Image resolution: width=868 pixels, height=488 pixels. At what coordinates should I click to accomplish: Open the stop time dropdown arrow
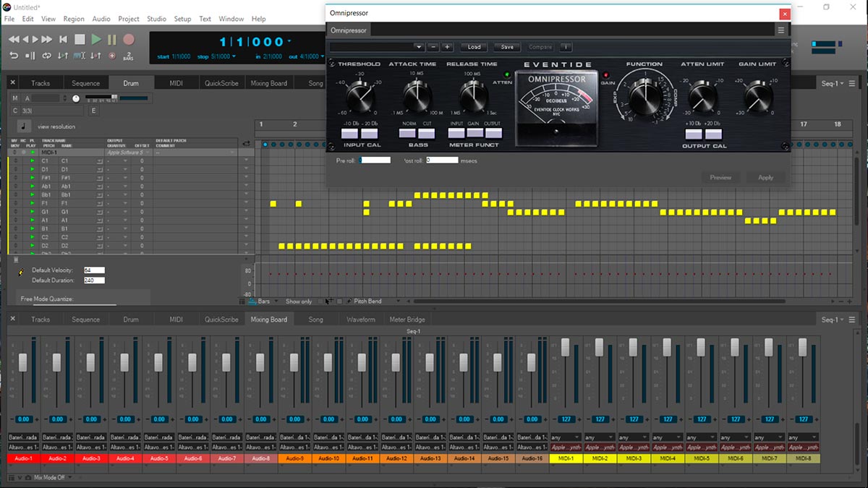(234, 56)
